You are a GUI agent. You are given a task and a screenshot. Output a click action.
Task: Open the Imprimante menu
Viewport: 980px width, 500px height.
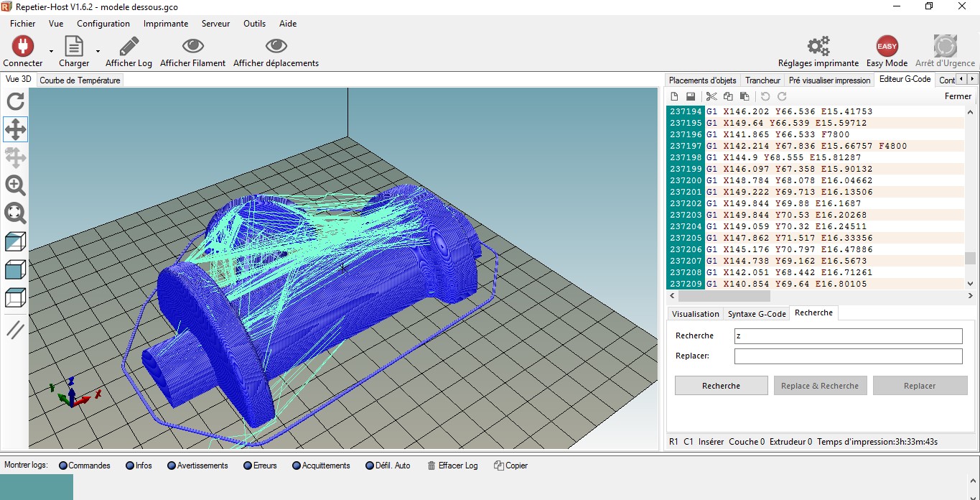coord(165,24)
